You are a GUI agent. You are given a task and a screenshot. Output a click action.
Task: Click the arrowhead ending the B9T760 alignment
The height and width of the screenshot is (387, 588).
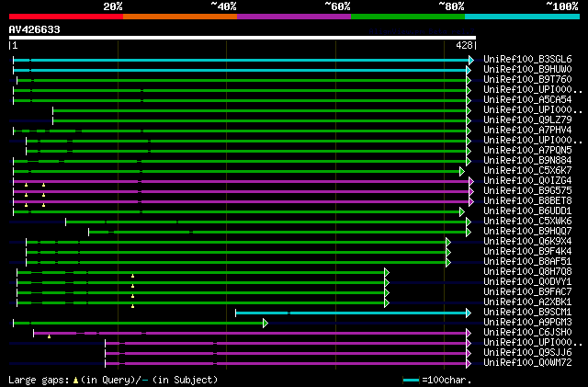(469, 80)
